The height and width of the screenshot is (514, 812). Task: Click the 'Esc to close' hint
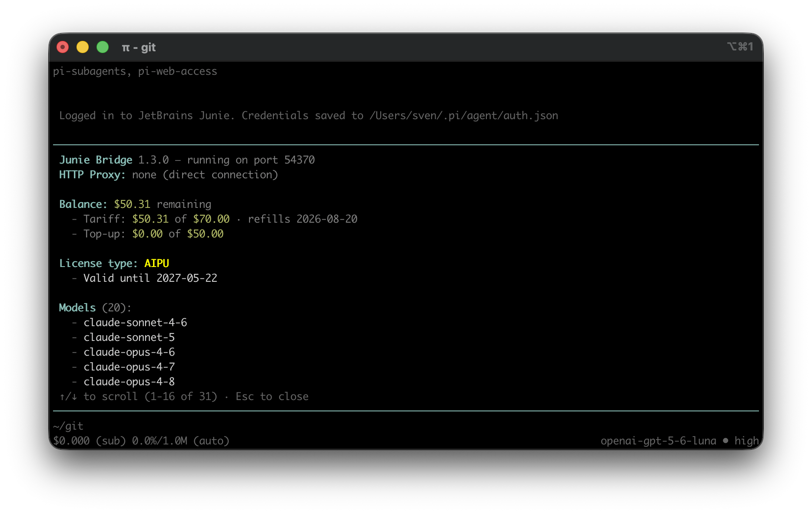(x=272, y=397)
